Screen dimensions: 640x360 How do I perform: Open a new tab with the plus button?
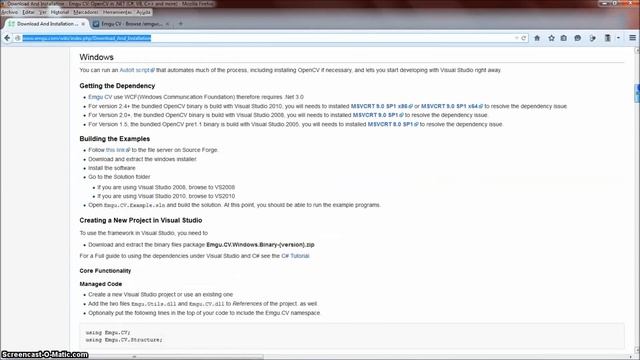pos(180,24)
